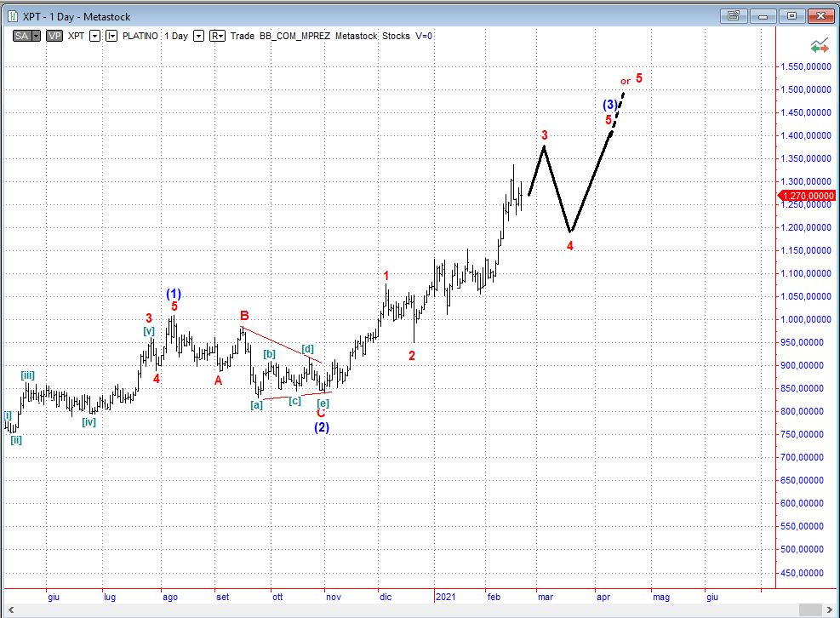Click the BB_COM_MPREZ label

click(296, 36)
